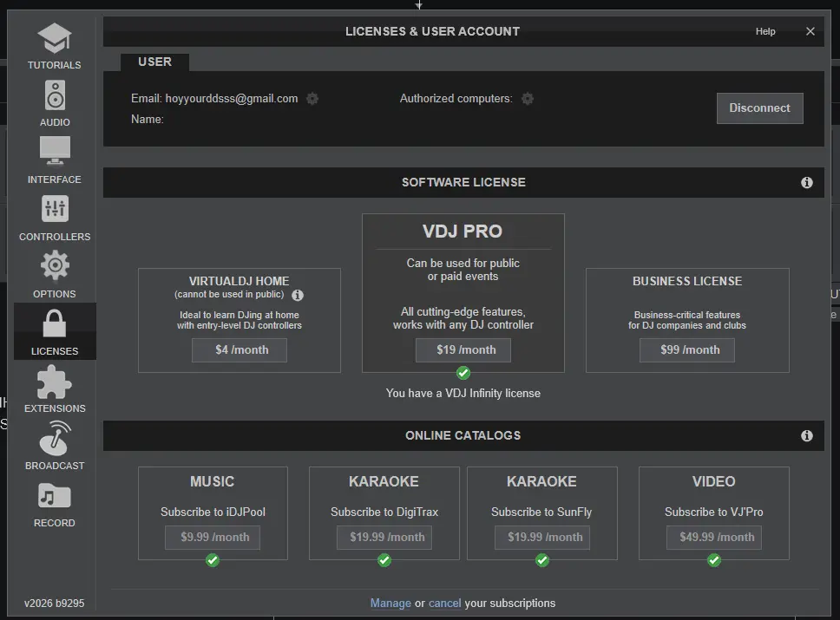
Task: Subscribe to SunFly for $19.99 /month
Action: click(542, 538)
